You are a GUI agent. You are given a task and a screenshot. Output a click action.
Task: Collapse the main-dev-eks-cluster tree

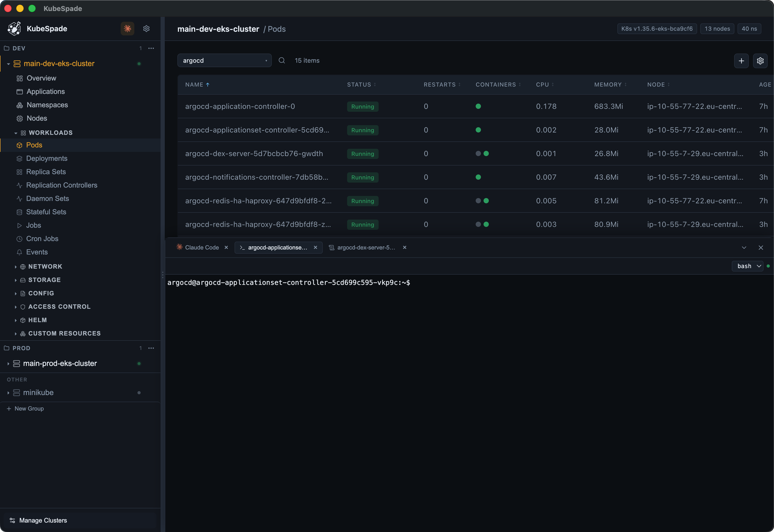pyautogui.click(x=8, y=64)
